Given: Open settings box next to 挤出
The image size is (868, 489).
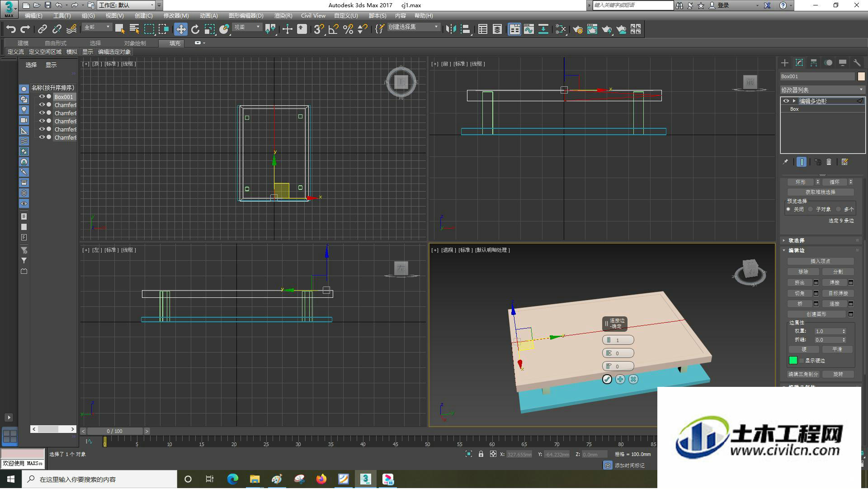Looking at the screenshot, I should (x=816, y=282).
